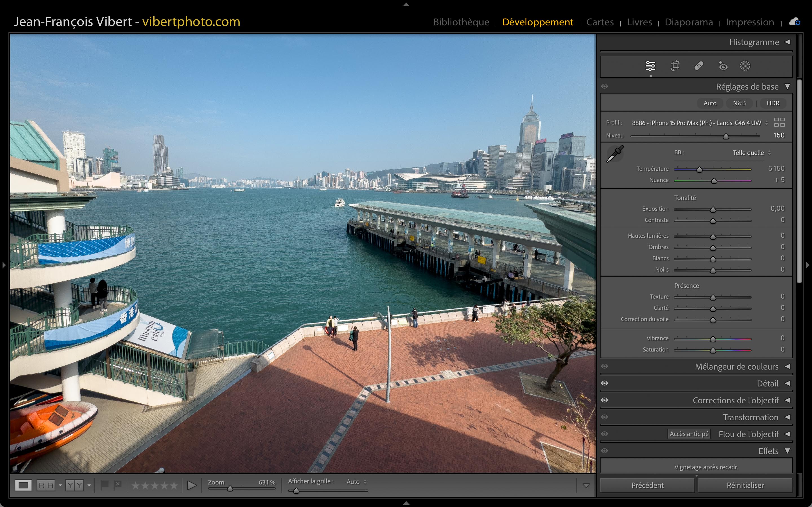Toggle the Détail panel eye switch
812x507 pixels.
point(605,383)
